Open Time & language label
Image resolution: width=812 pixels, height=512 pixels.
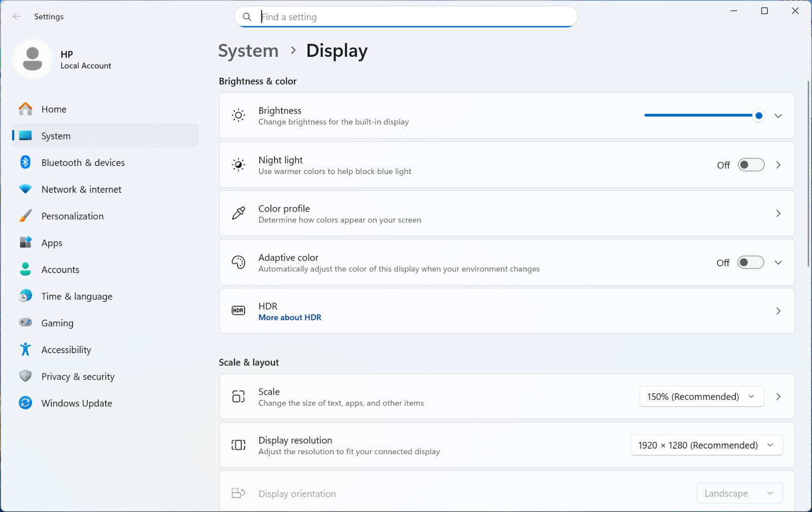click(x=77, y=296)
